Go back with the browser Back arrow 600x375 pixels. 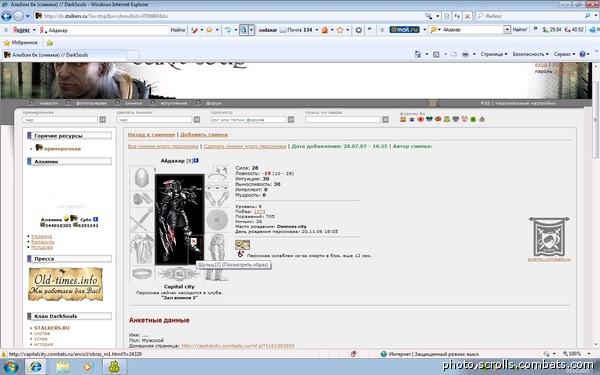coord(6,16)
